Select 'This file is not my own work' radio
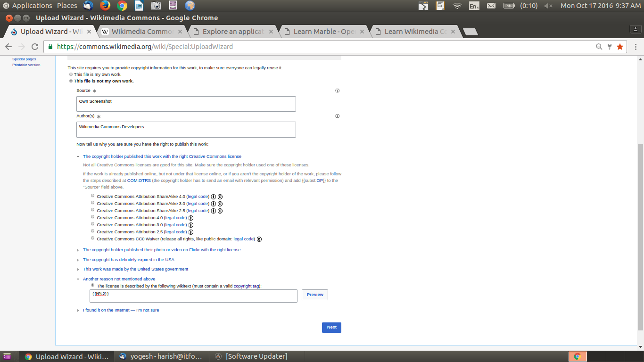This screenshot has height=362, width=644. click(71, 81)
